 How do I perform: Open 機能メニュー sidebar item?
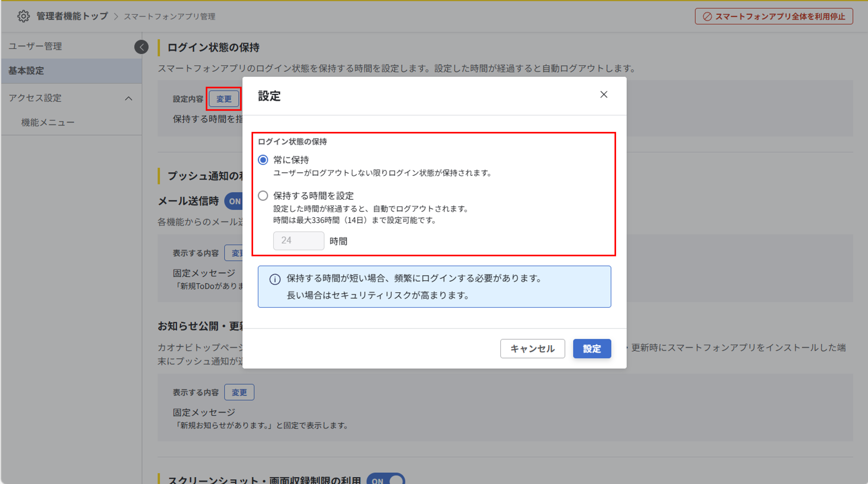point(48,122)
